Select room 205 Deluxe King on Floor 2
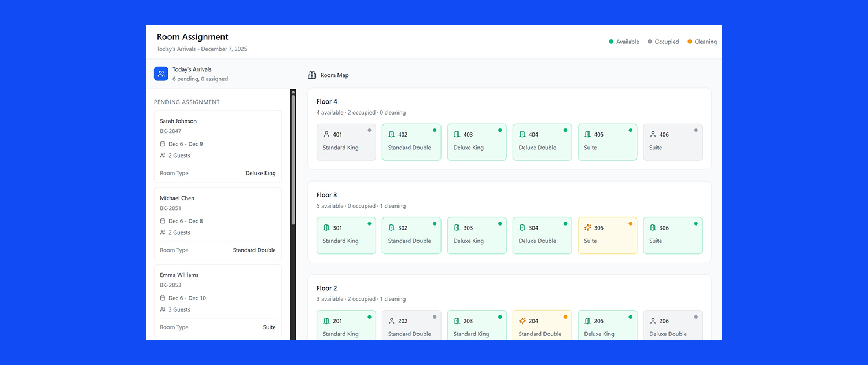Screen dimensions: 868x365 [x=607, y=326]
